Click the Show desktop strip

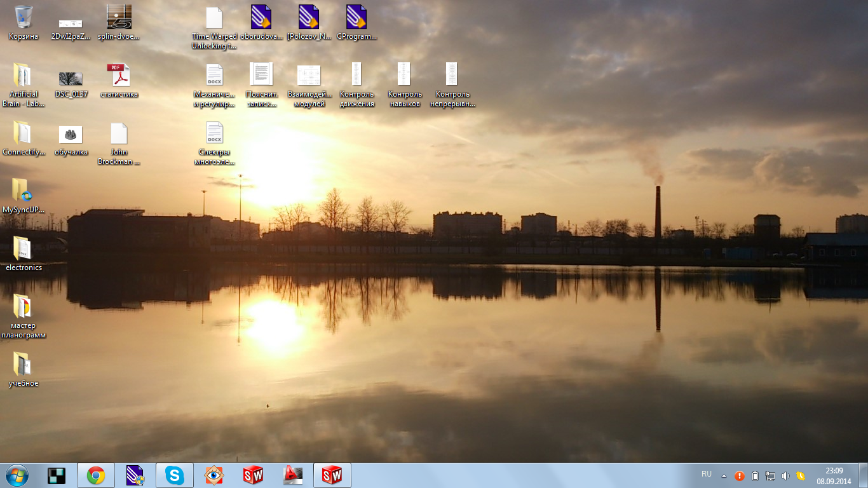(x=864, y=475)
